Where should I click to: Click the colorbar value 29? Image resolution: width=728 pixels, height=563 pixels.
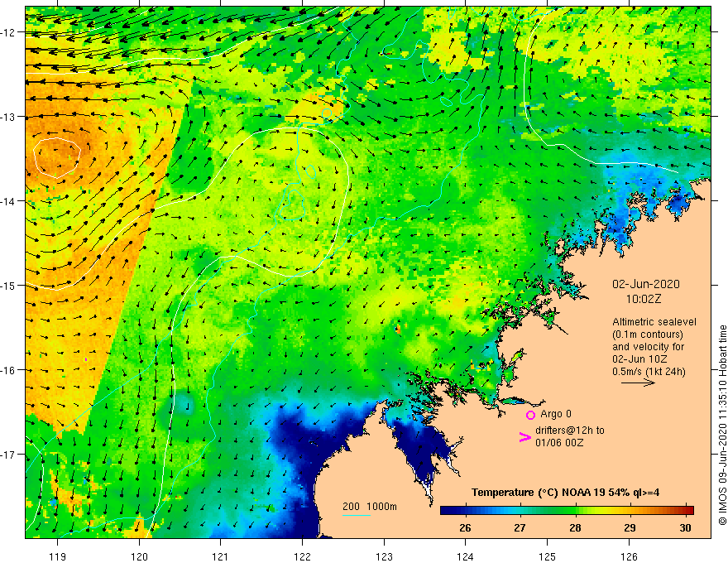pyautogui.click(x=630, y=527)
